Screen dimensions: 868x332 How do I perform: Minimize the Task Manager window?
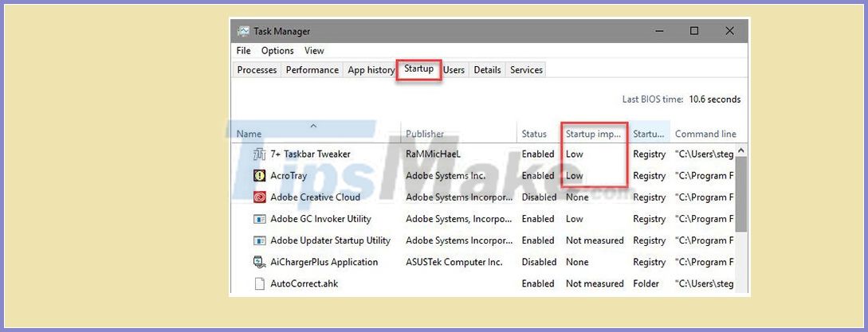[x=659, y=31]
